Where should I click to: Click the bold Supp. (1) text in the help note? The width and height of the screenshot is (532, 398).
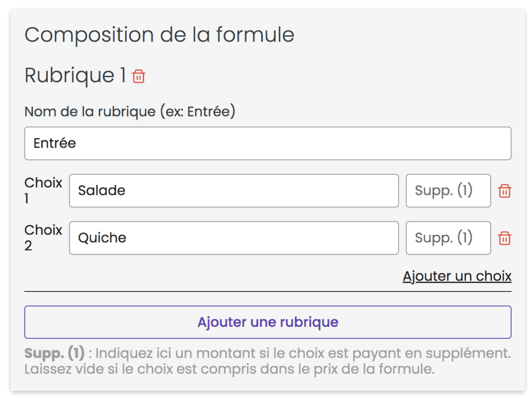(x=54, y=353)
